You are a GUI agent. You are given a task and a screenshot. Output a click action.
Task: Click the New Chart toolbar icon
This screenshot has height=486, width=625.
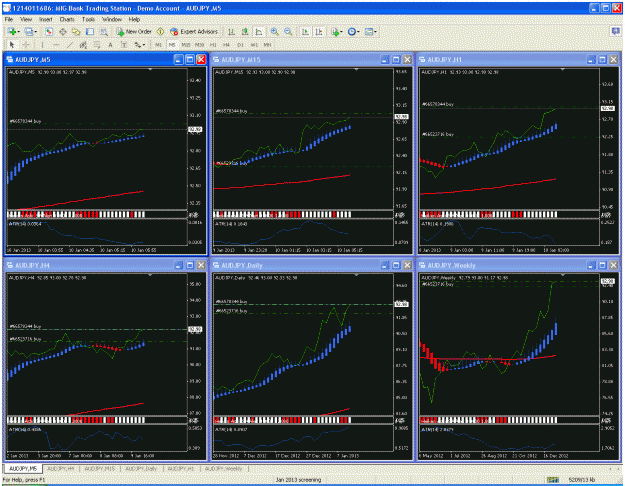point(12,31)
